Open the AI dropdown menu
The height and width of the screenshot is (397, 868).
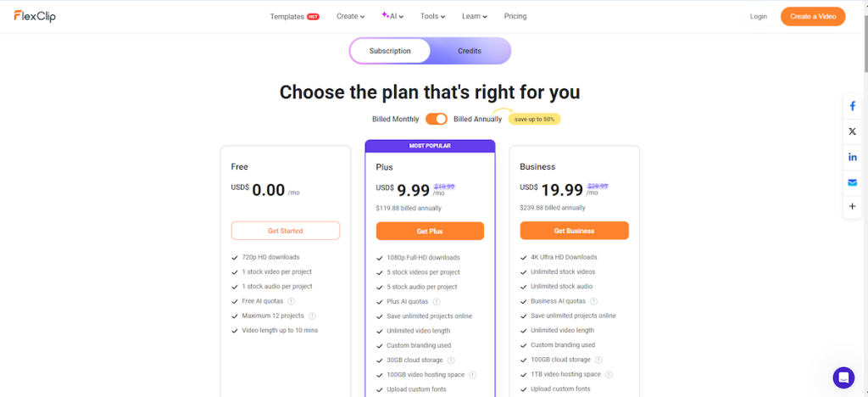[393, 16]
